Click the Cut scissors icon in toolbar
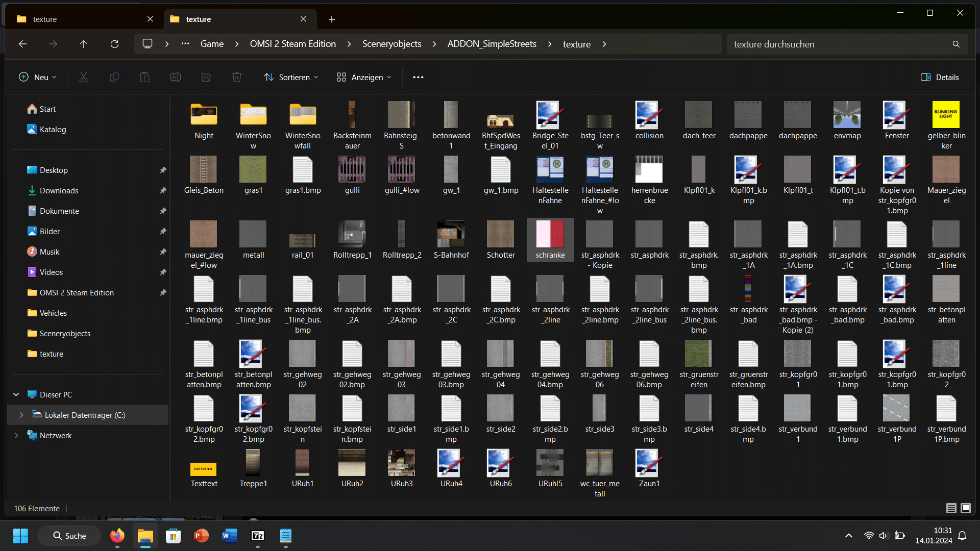 pyautogui.click(x=84, y=77)
